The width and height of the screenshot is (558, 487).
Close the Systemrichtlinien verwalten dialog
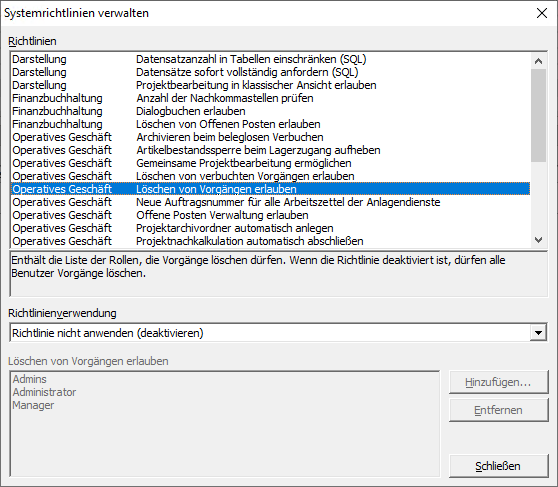coord(542,13)
